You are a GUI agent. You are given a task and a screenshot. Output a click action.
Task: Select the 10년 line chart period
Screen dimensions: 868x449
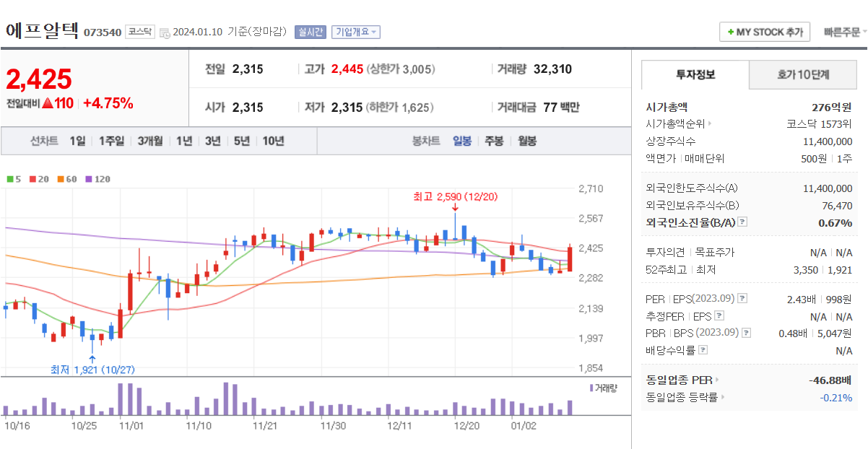(x=273, y=141)
